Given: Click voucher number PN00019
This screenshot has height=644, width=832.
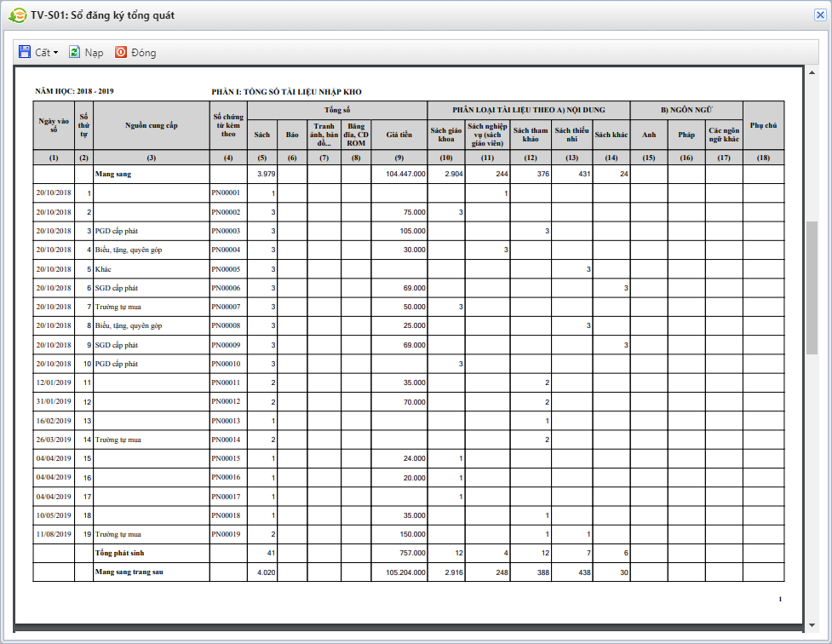Looking at the screenshot, I should coord(226,534).
